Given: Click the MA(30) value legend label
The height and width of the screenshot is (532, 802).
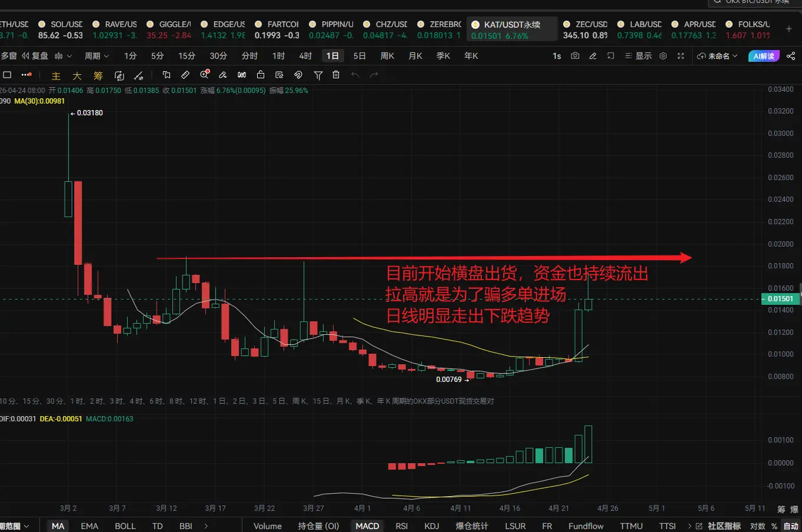Looking at the screenshot, I should pos(39,101).
